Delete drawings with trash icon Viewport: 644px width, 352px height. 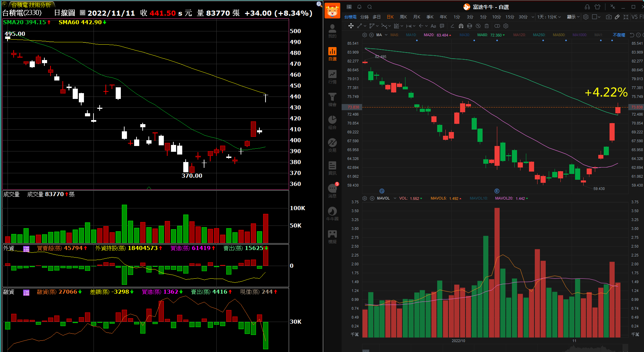point(487,26)
